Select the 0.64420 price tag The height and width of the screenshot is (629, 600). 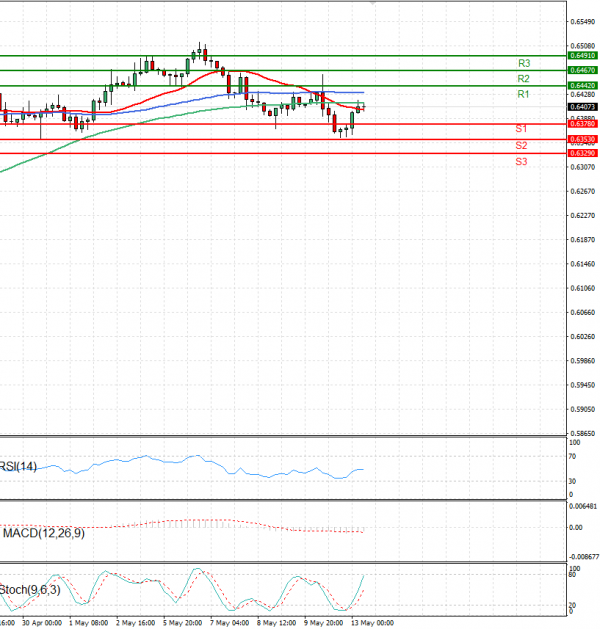pyautogui.click(x=583, y=85)
